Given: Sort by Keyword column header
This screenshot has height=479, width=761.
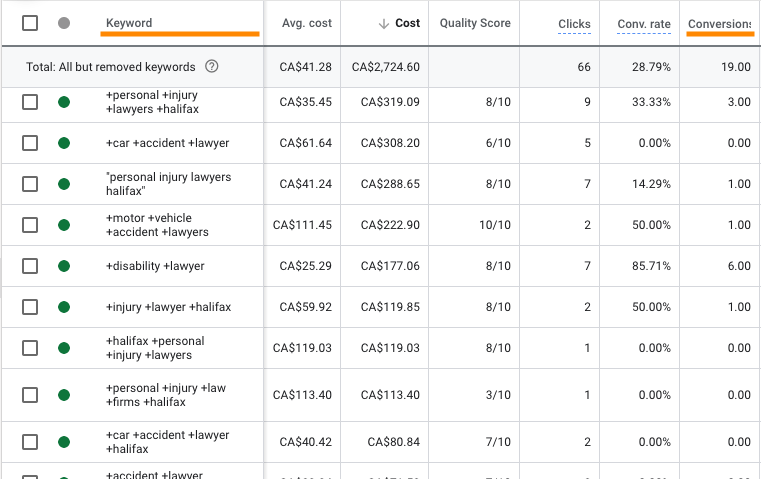Looking at the screenshot, I should pyautogui.click(x=129, y=23).
